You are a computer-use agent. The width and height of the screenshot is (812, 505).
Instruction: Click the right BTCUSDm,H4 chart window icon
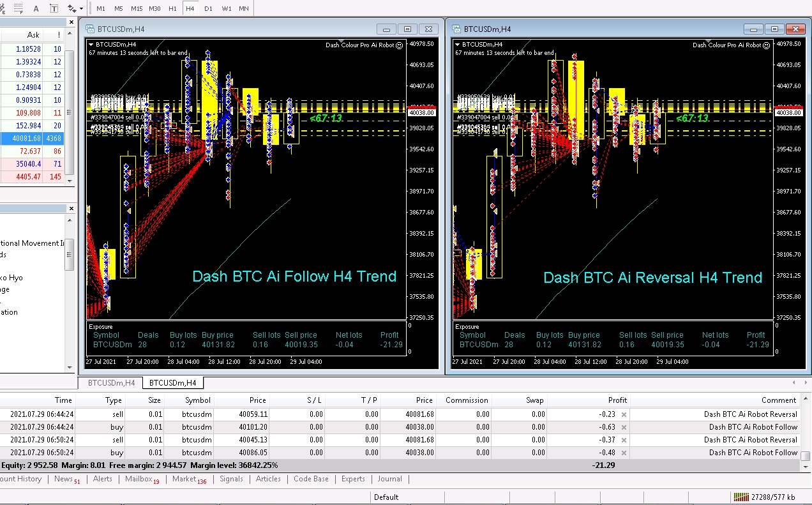pos(456,29)
